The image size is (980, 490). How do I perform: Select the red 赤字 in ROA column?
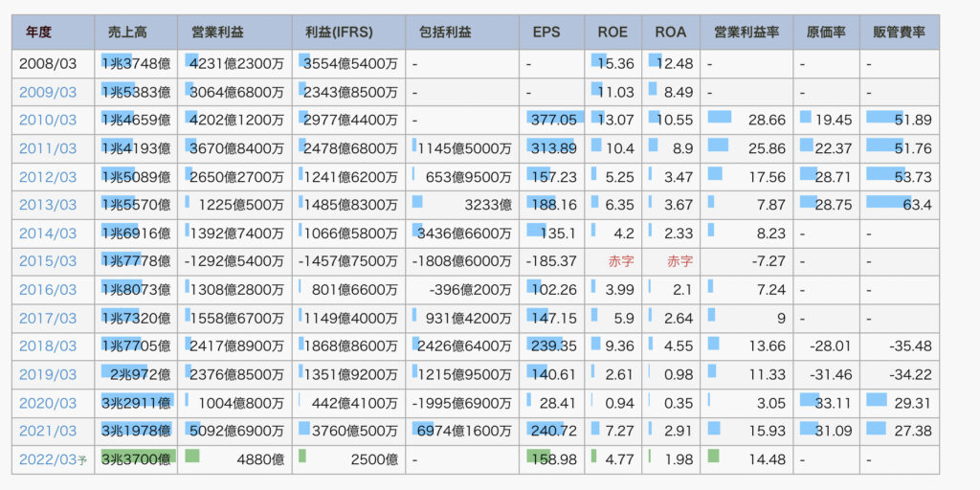click(x=680, y=261)
